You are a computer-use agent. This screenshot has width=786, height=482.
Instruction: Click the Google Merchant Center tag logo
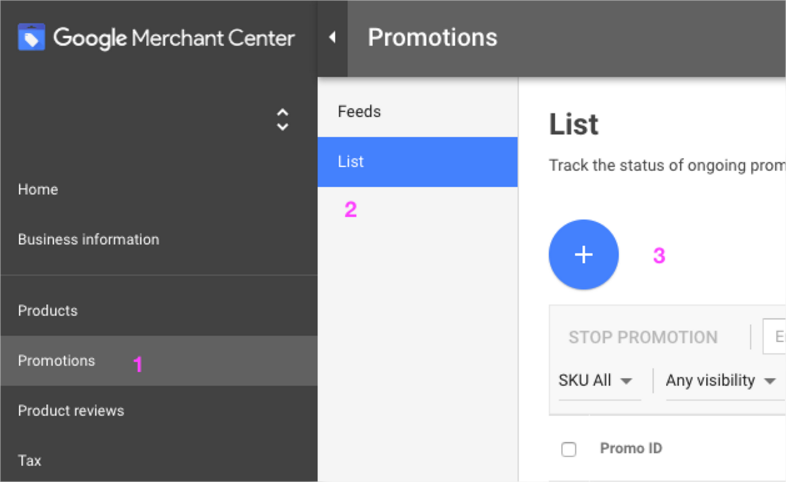pyautogui.click(x=31, y=38)
